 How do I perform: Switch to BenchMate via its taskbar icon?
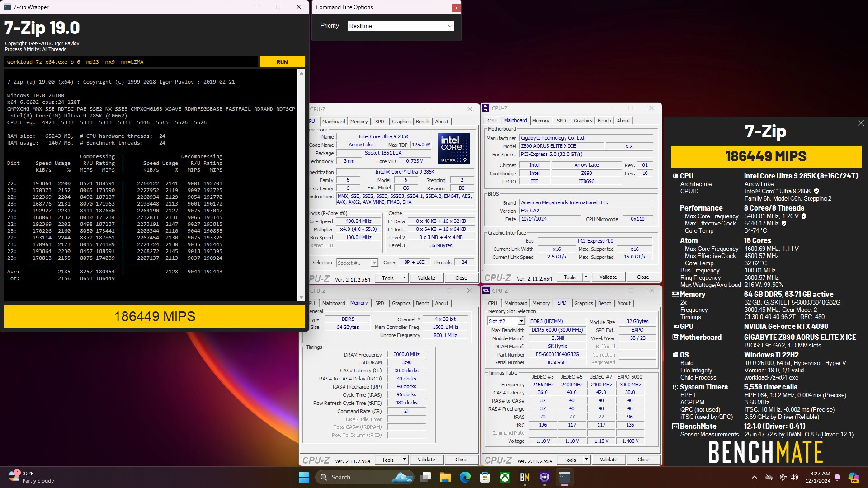coord(525,477)
